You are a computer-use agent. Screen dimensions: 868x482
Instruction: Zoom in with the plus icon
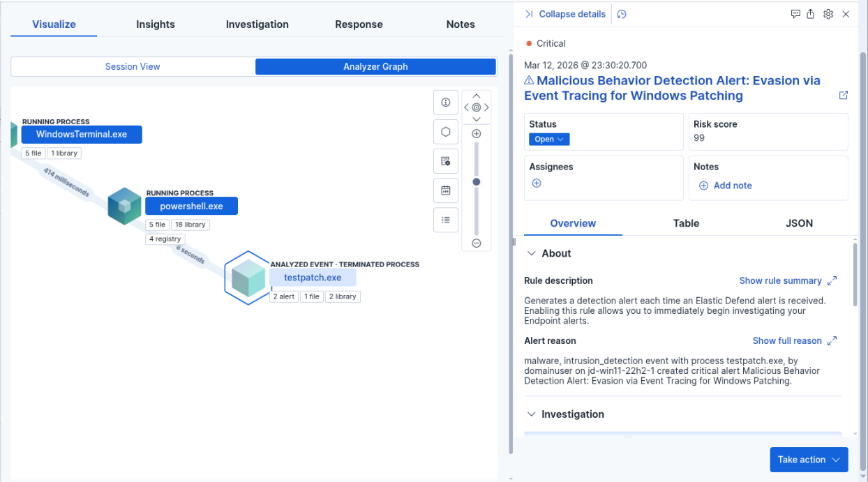coord(477,133)
